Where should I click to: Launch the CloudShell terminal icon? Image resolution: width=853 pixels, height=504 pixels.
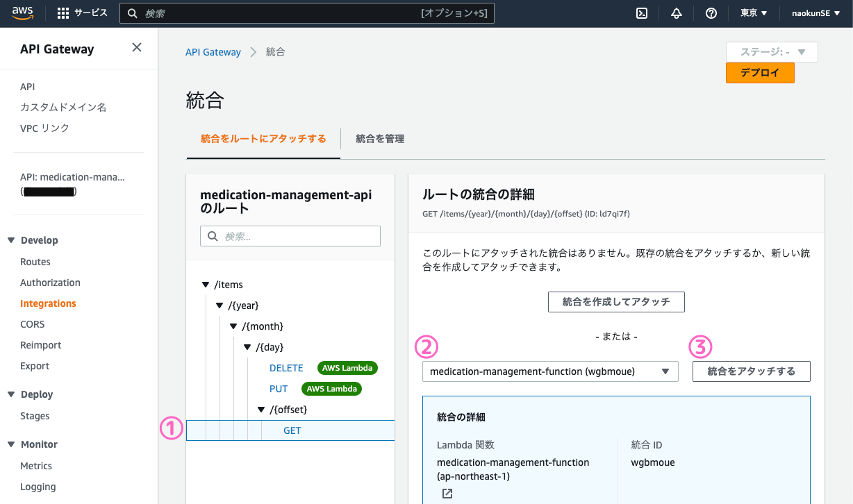point(643,13)
